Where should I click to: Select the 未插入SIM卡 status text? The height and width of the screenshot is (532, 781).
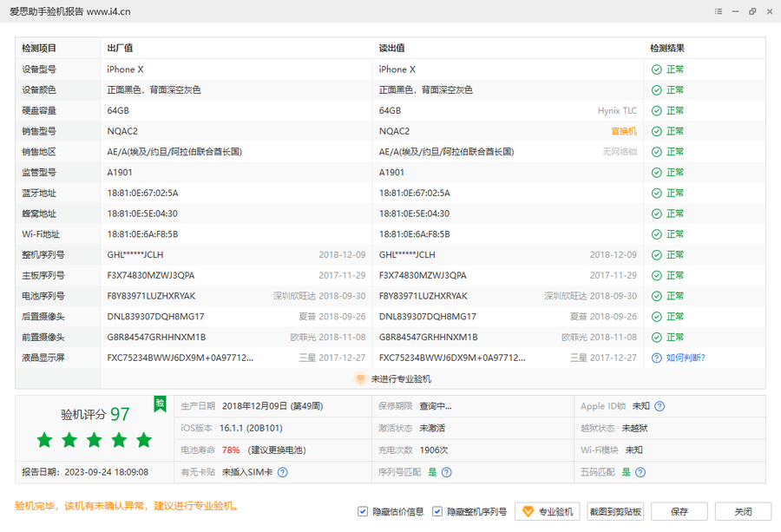pos(247,472)
